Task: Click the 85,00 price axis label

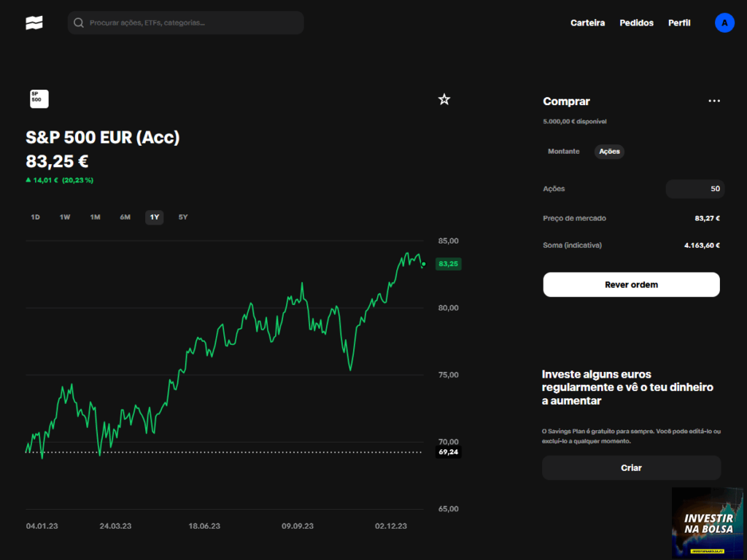Action: coord(449,241)
